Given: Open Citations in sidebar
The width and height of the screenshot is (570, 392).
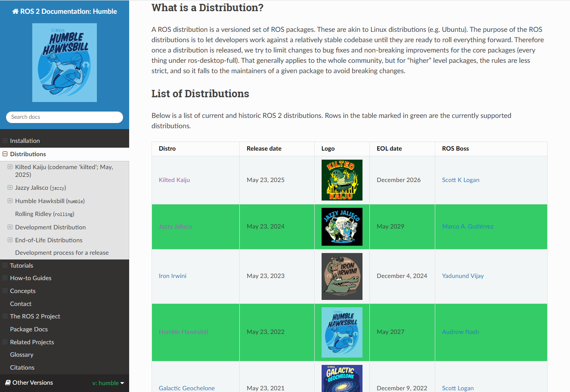Looking at the screenshot, I should pos(22,367).
